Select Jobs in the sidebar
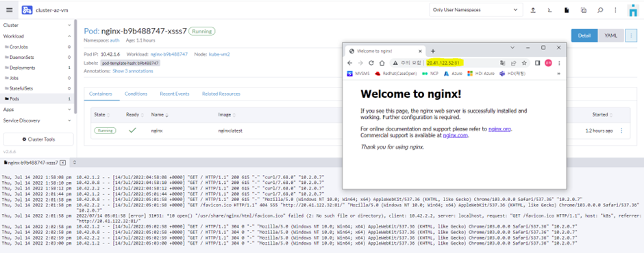Image resolution: width=644 pixels, height=253 pixels. (37, 78)
